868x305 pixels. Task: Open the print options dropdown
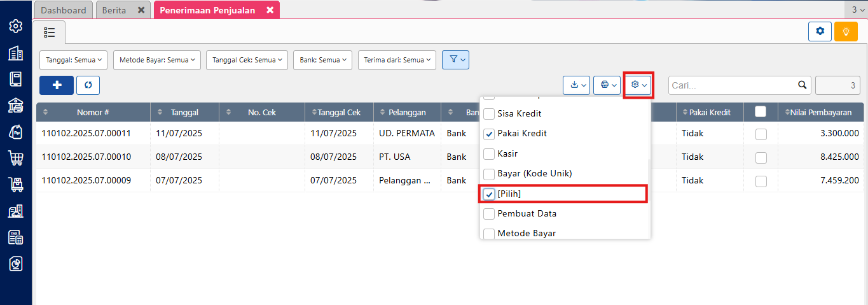tap(607, 85)
